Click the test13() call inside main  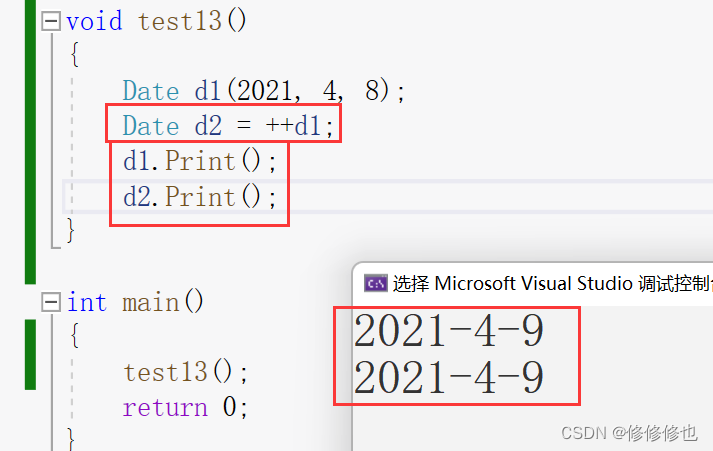[185, 372]
